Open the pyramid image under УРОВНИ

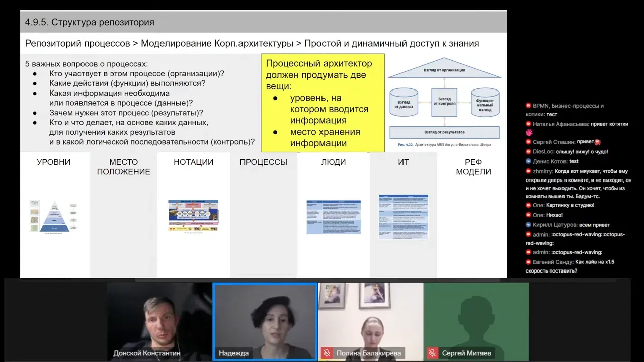pyautogui.click(x=53, y=216)
